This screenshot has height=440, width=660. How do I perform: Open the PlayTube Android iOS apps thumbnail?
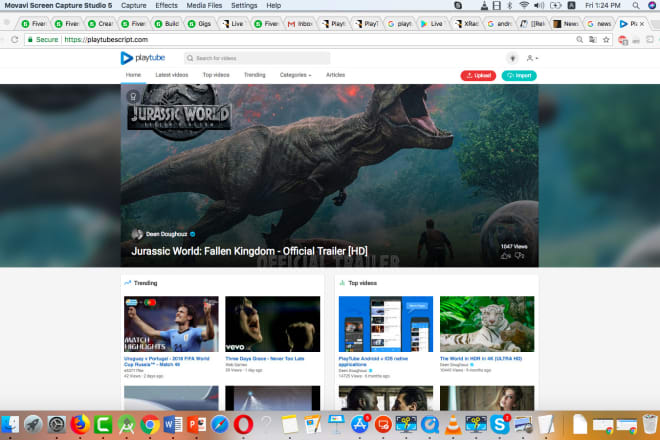(x=386, y=324)
